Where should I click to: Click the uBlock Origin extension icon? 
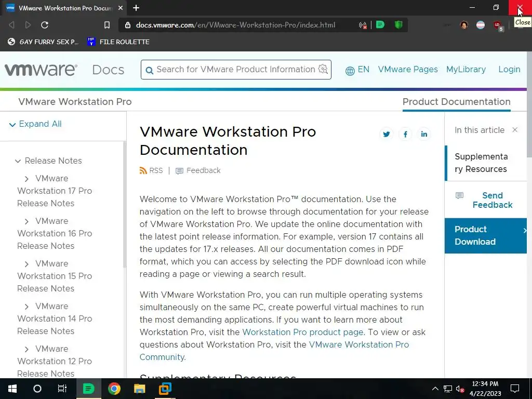coord(498,25)
